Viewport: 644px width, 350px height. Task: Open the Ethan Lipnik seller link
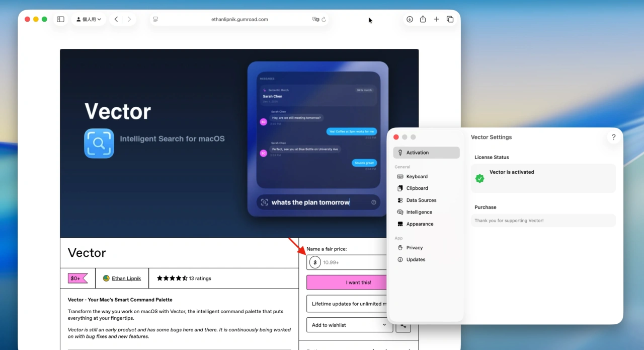[126, 278]
